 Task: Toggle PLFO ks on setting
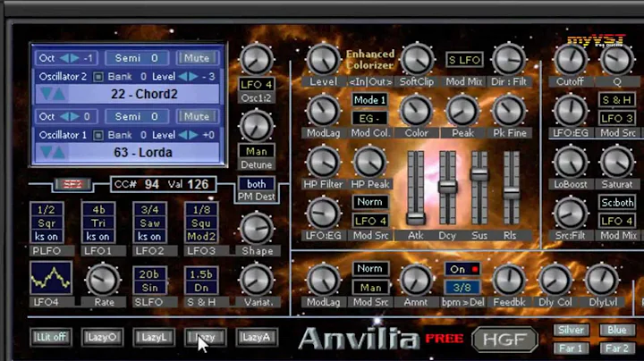[47, 236]
